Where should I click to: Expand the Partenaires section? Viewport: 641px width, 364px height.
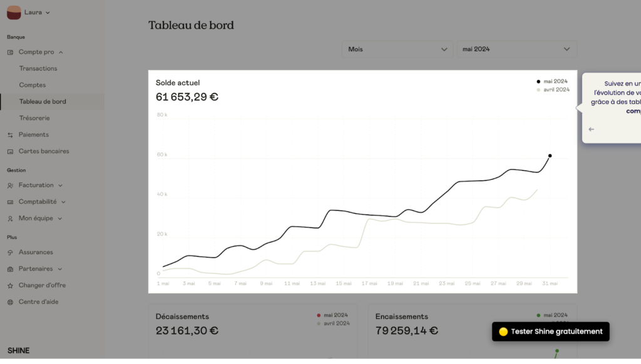[59, 269]
